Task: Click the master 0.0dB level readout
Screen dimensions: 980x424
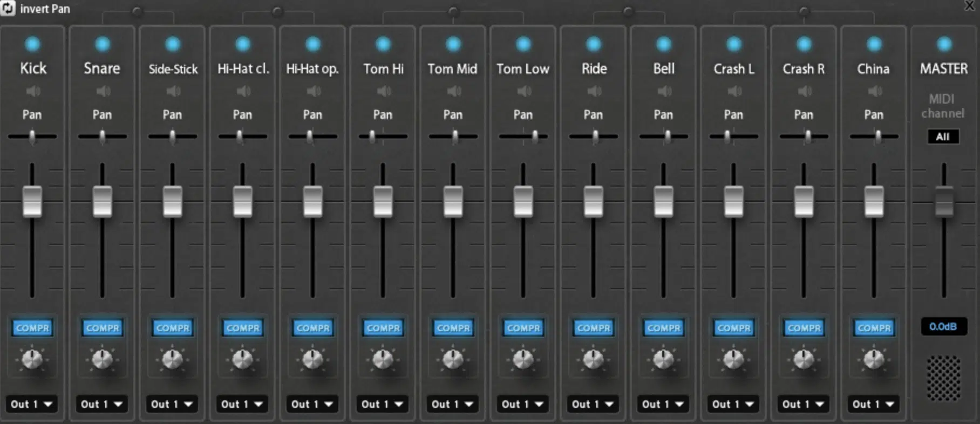Action: 943,326
